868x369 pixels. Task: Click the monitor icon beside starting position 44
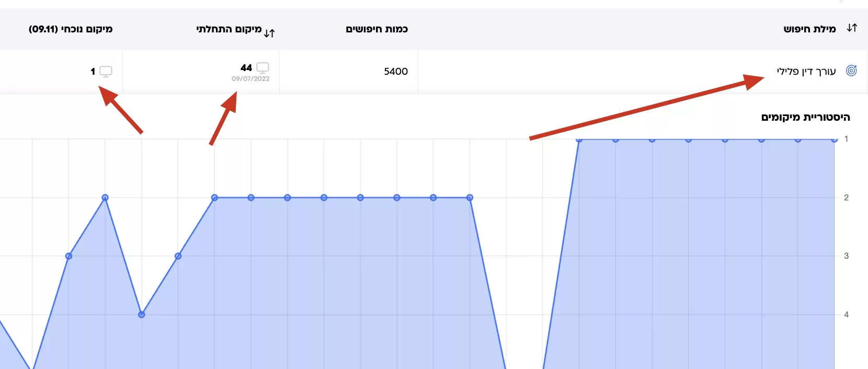[262, 68]
